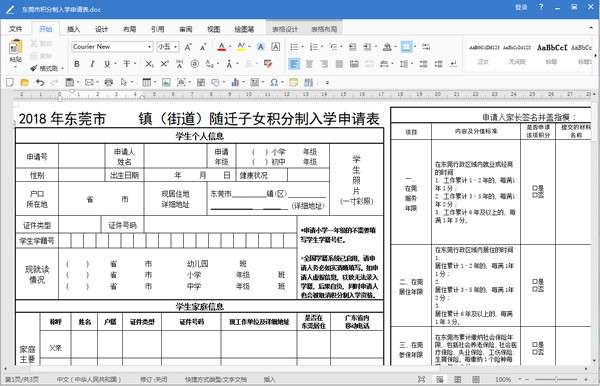The image size is (600, 386).
Task: Check the 是 box for 在莞服务年限
Action: 535,188
